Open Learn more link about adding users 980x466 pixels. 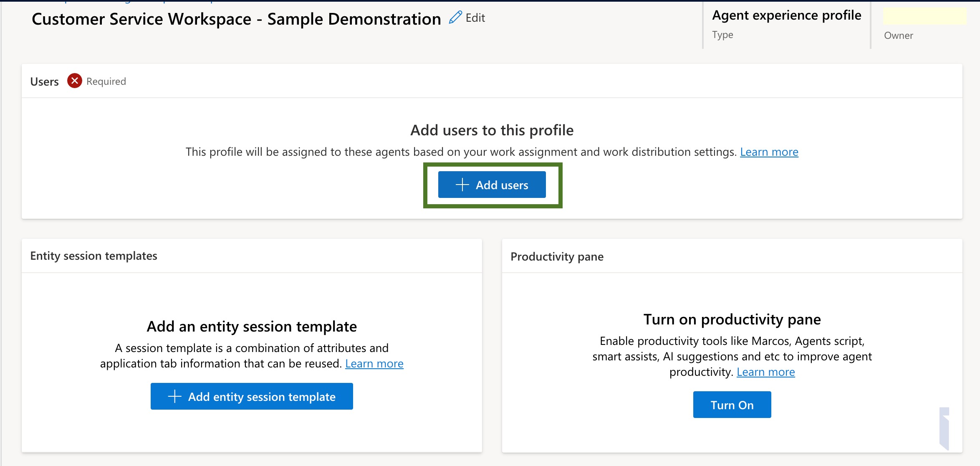[x=769, y=152]
